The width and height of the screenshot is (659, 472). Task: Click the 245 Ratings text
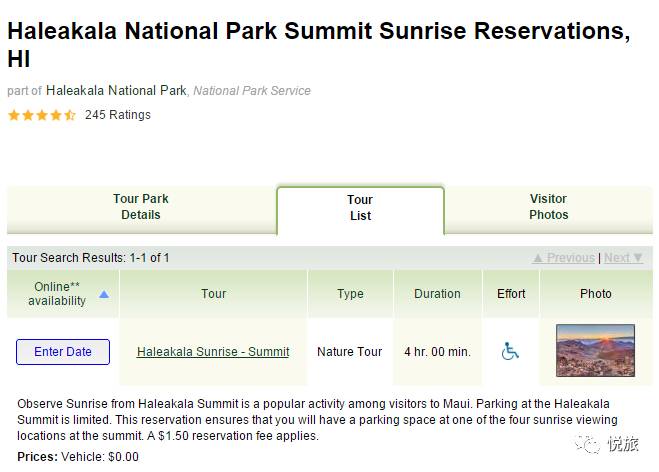[x=118, y=115]
